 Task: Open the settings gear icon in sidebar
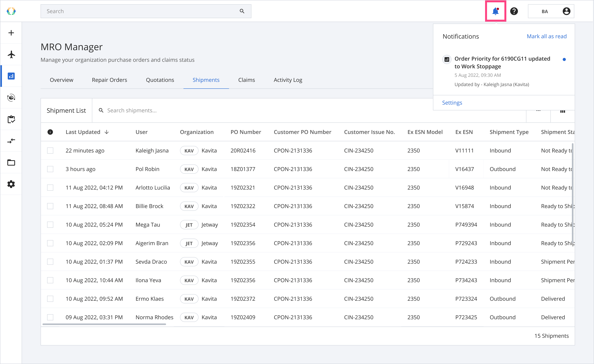(x=11, y=184)
